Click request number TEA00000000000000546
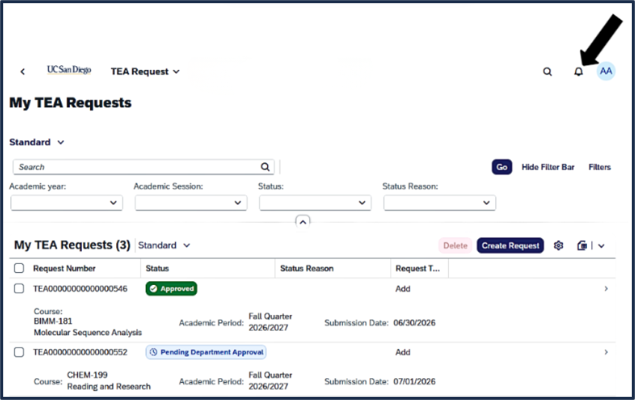635x400 pixels. (80, 289)
